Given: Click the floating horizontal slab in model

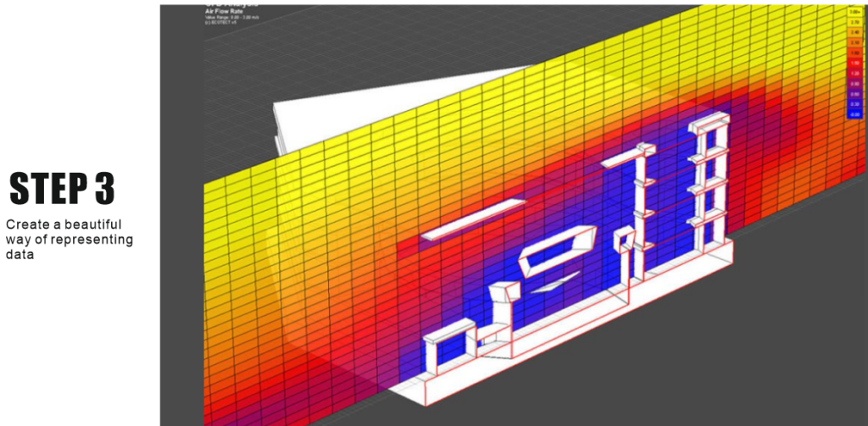Looking at the screenshot, I should (x=471, y=219).
